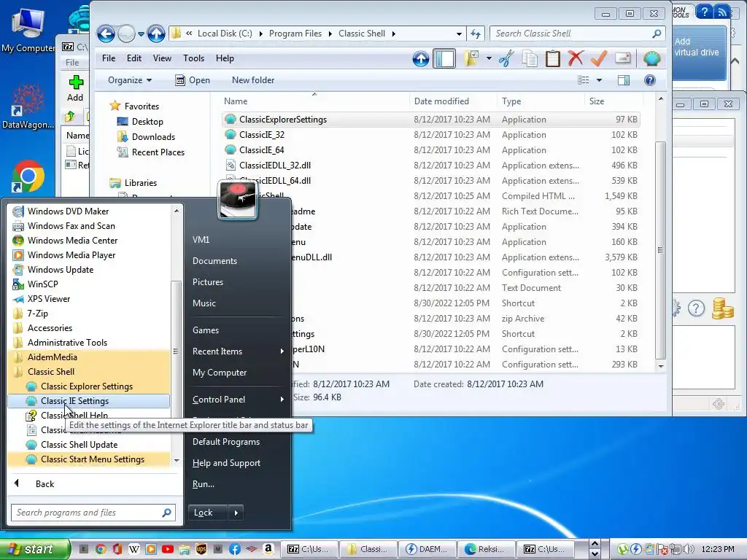Viewport: 747px width, 560px height.
Task: Open the recent locations dropdown arrow
Action: point(141,34)
